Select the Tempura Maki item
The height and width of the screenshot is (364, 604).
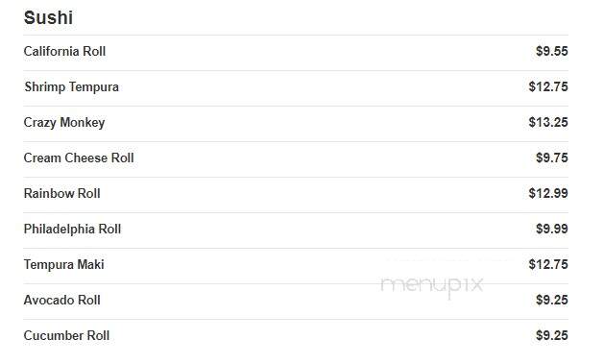(x=64, y=265)
